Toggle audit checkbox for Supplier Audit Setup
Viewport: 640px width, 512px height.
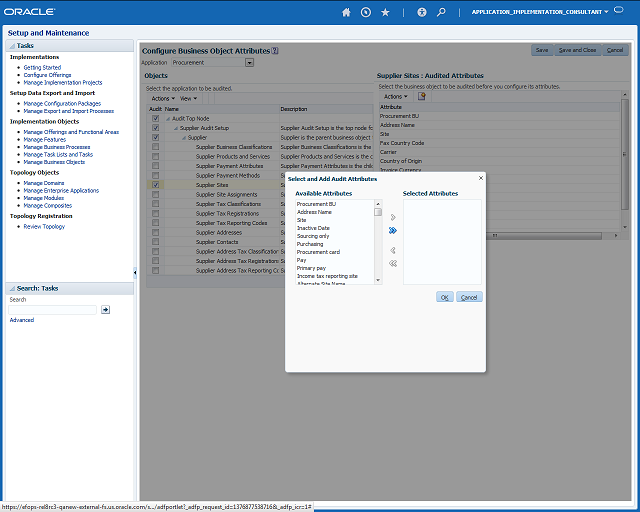coord(156,128)
